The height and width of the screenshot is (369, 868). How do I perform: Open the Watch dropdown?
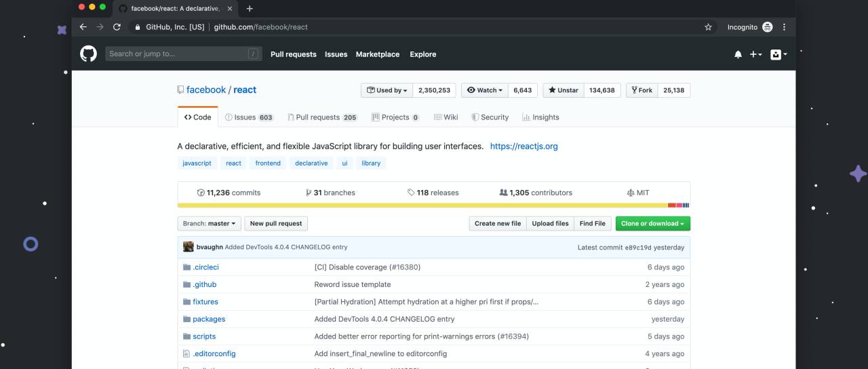pyautogui.click(x=485, y=90)
